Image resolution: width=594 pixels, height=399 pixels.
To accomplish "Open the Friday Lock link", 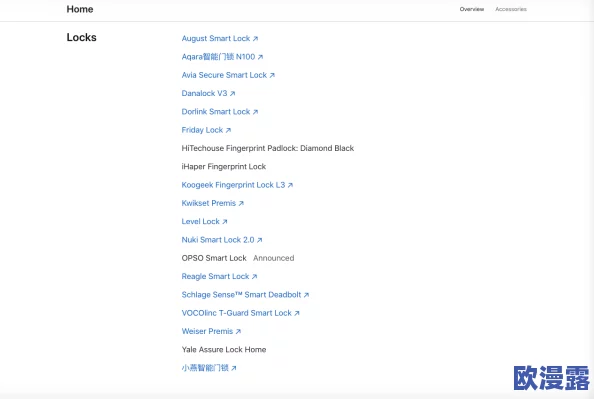I will [206, 130].
